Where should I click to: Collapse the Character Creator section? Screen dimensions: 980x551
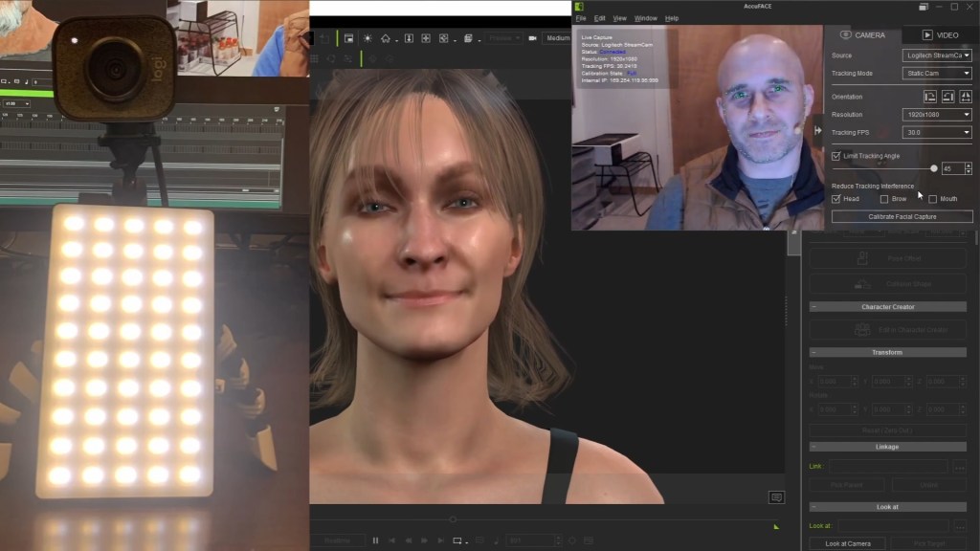coord(813,307)
